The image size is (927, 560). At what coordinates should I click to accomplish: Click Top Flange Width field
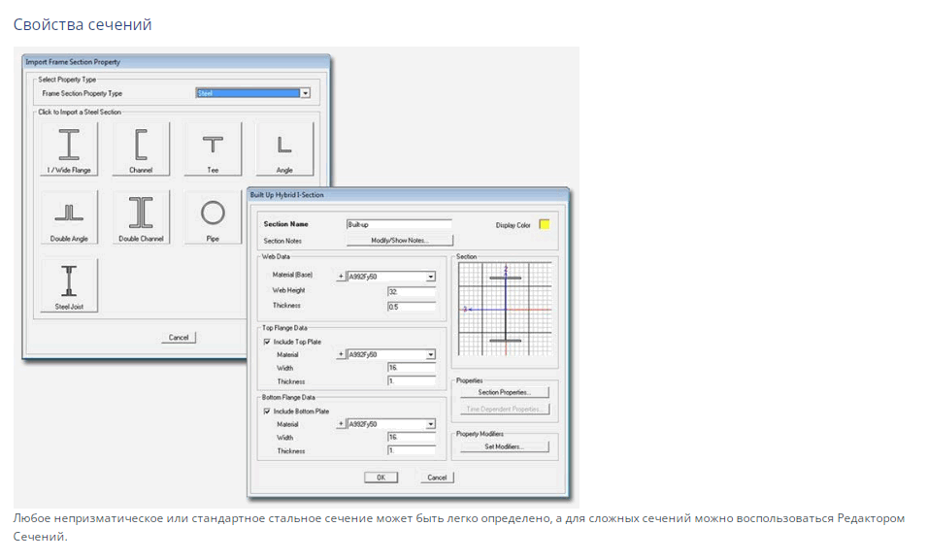[x=412, y=367]
